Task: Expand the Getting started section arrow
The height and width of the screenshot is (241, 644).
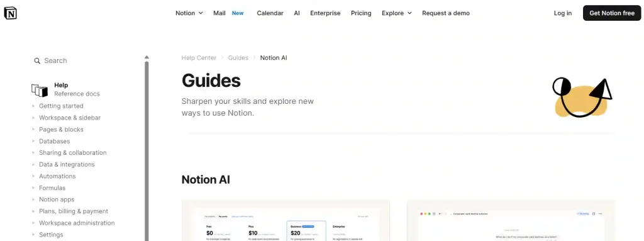Action: 33,106
